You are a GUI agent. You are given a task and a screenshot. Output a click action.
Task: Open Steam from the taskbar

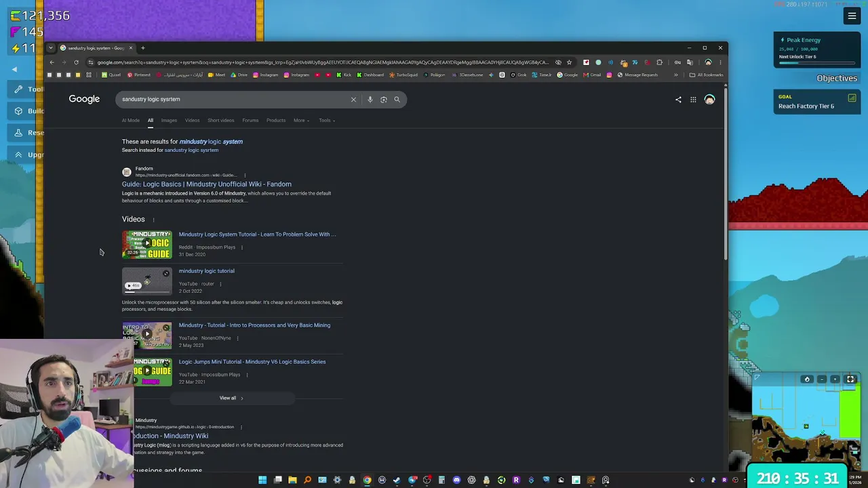tap(397, 480)
